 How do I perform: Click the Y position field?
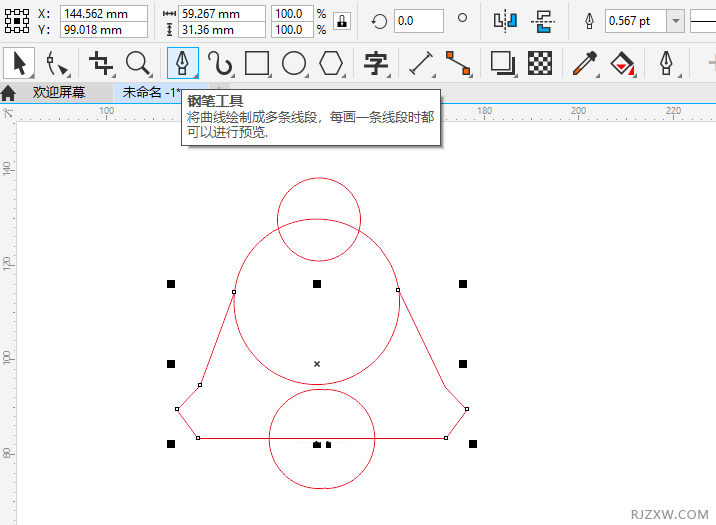[104, 30]
